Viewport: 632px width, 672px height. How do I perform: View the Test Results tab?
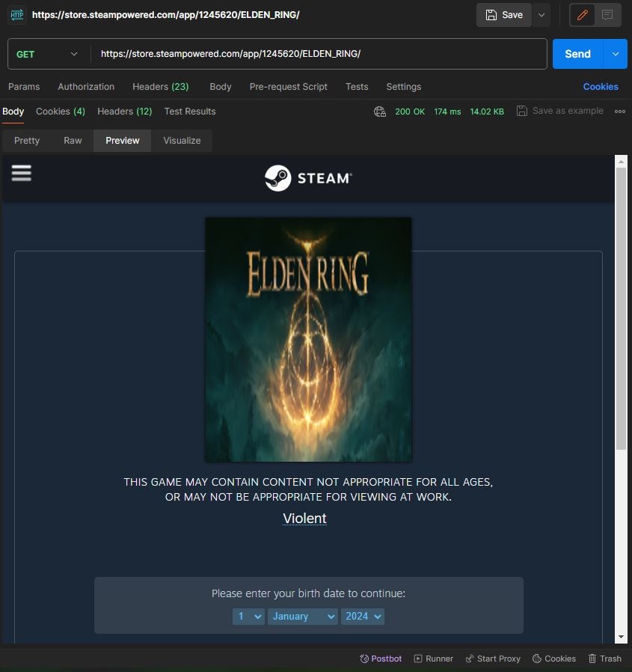190,112
